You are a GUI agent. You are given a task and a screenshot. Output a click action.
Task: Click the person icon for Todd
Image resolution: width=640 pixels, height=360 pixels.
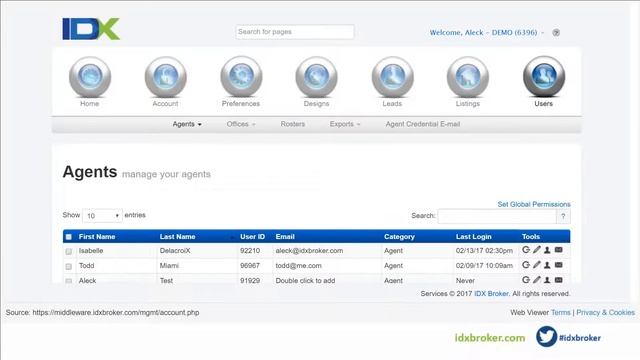click(x=547, y=265)
